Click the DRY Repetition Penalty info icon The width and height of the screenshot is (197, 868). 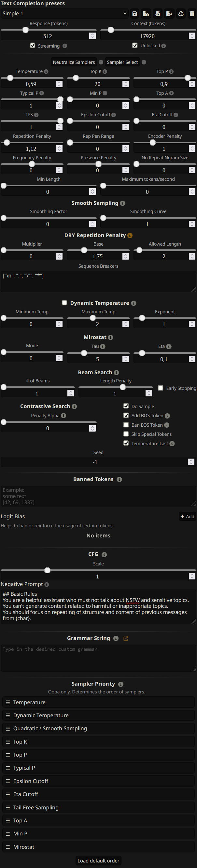[130, 235]
